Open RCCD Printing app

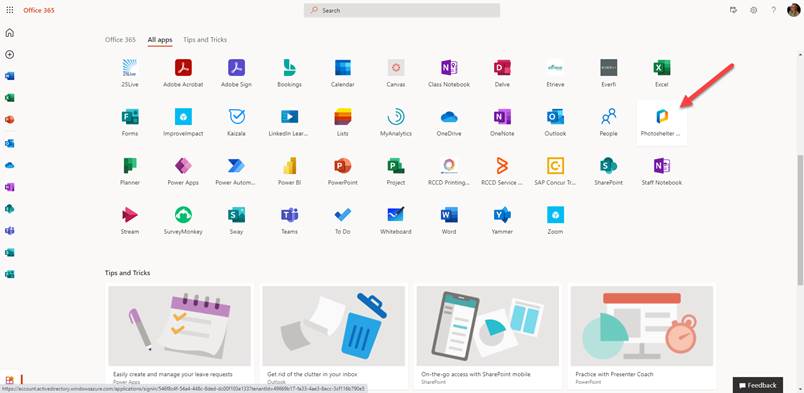tap(449, 171)
